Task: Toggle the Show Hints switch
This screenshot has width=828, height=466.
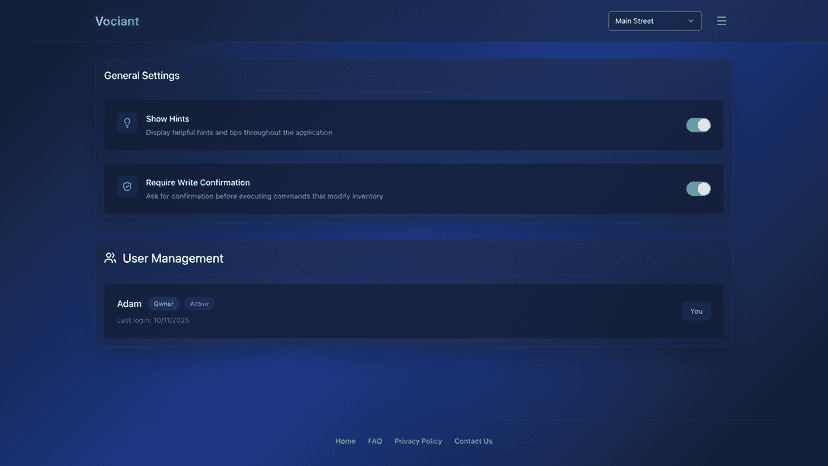Action: (698, 125)
